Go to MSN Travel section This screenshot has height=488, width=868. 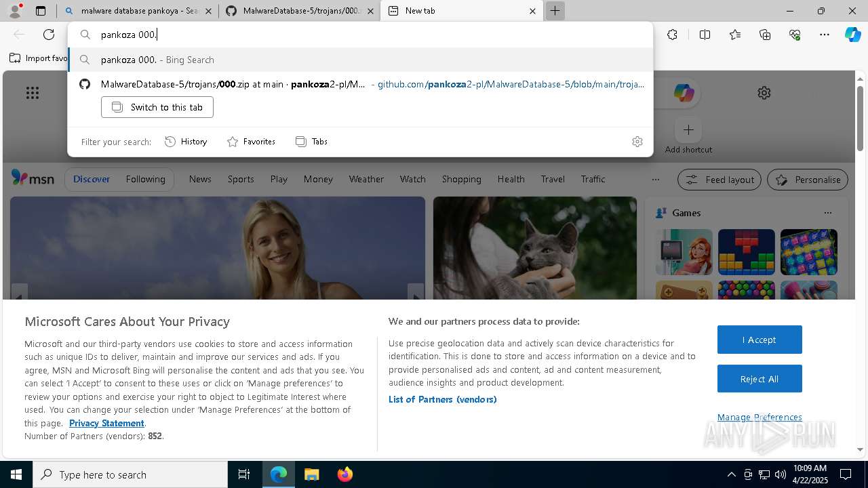pos(553,179)
